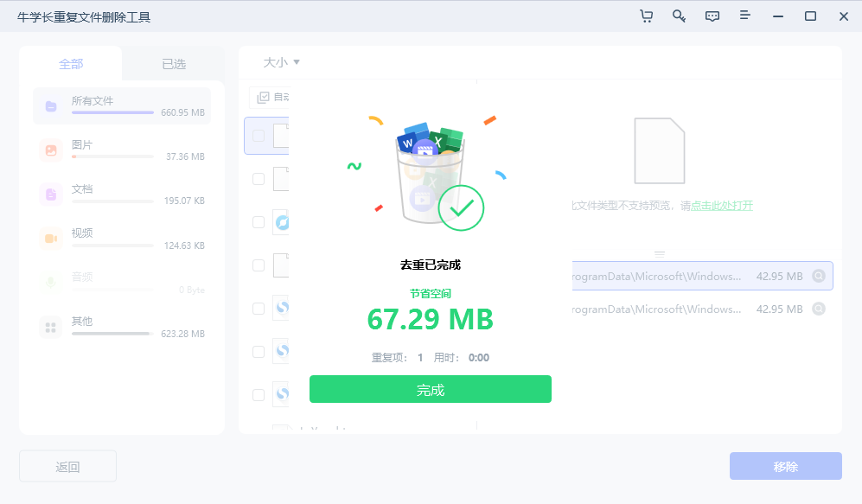Tick the second file row checkbox

[x=259, y=179]
